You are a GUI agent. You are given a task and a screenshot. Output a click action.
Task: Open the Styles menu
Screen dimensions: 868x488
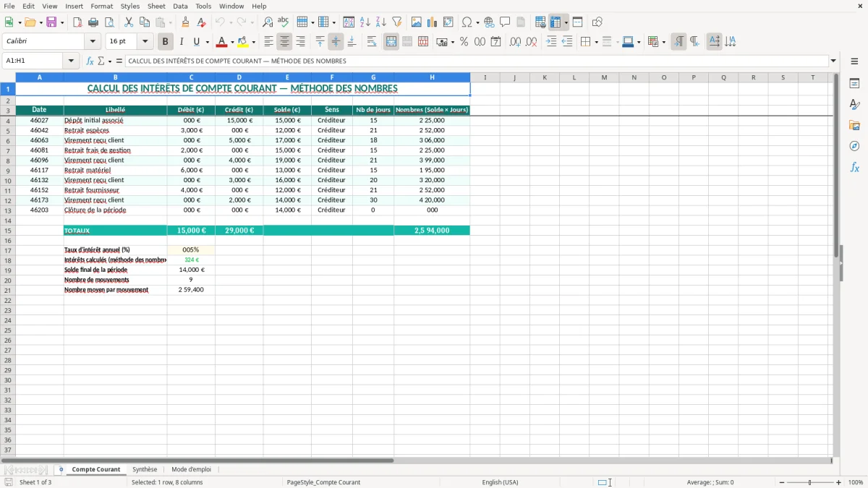pyautogui.click(x=130, y=6)
